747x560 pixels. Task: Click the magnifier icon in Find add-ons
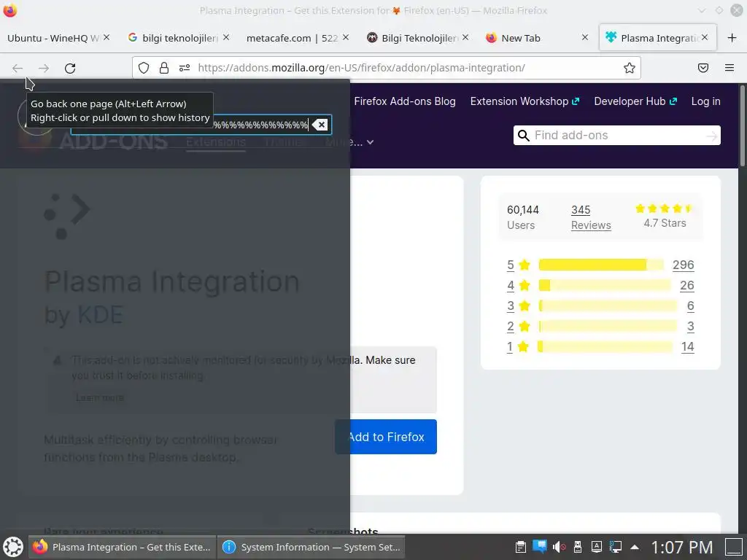[x=524, y=135]
